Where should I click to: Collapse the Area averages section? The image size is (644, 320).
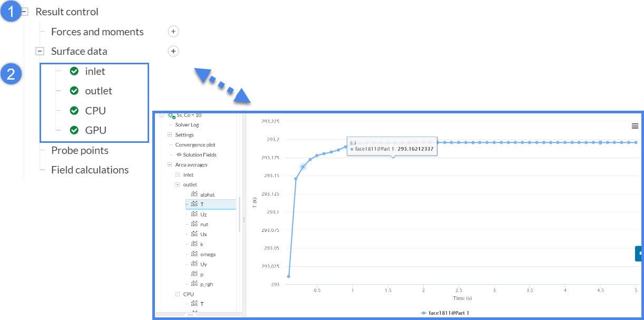click(170, 165)
